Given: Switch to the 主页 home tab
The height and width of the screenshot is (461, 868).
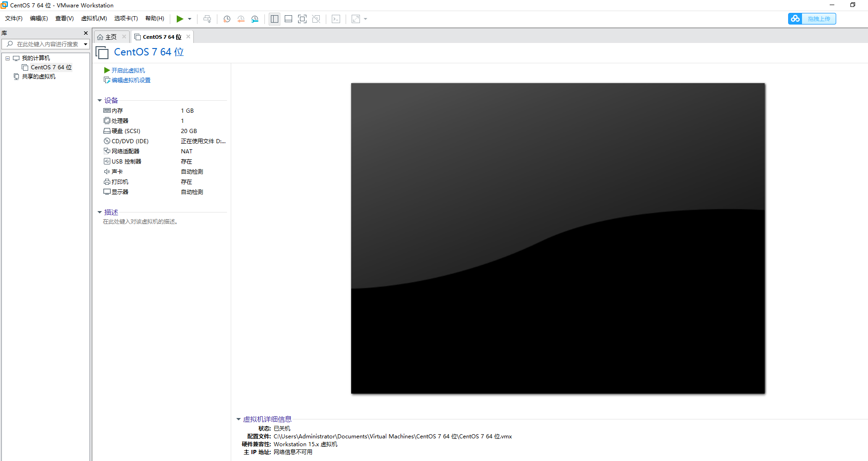Looking at the screenshot, I should 110,36.
